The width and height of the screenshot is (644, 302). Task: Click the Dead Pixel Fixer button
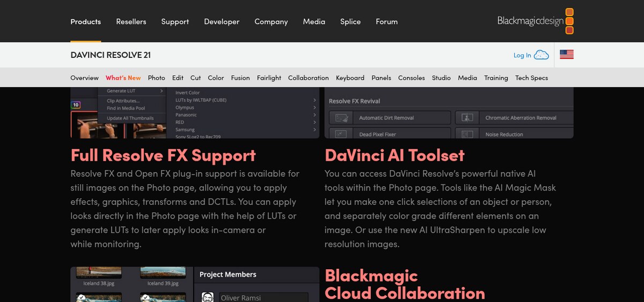coord(390,134)
